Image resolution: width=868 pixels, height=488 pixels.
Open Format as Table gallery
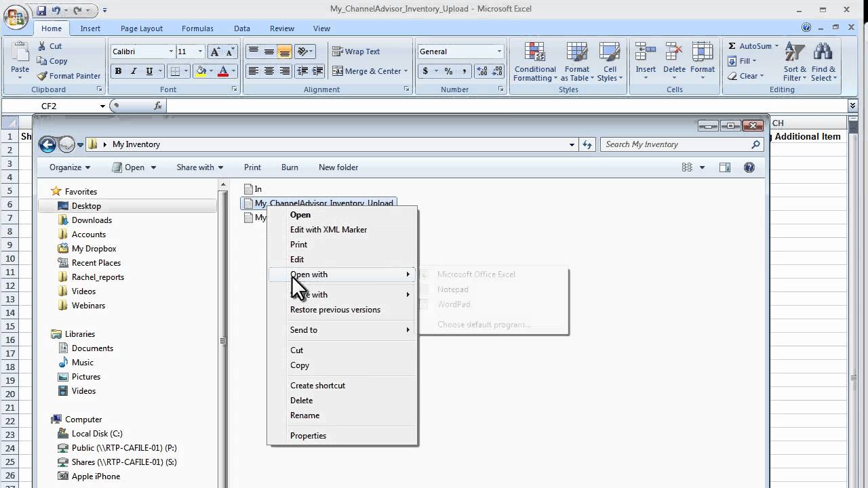pyautogui.click(x=576, y=62)
